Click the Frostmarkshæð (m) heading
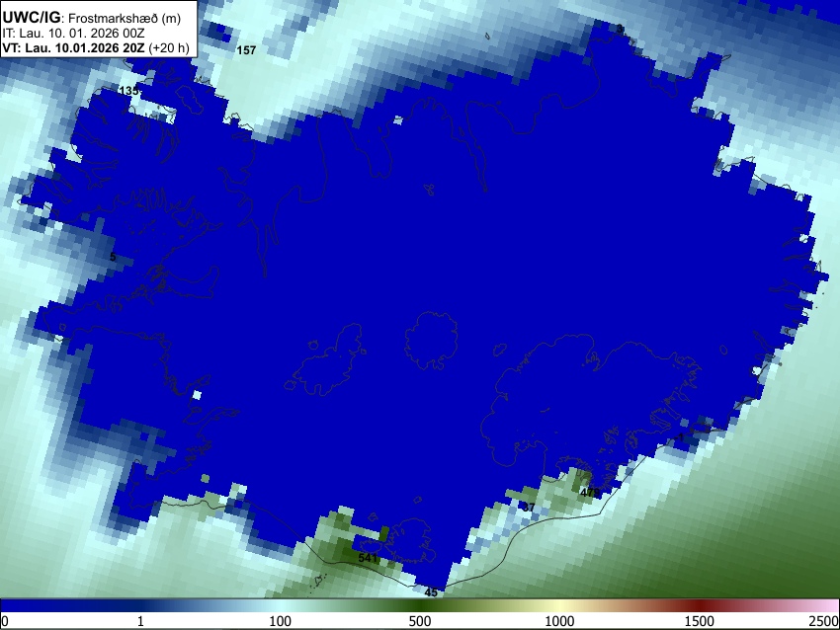The image size is (840, 630). pos(125,18)
